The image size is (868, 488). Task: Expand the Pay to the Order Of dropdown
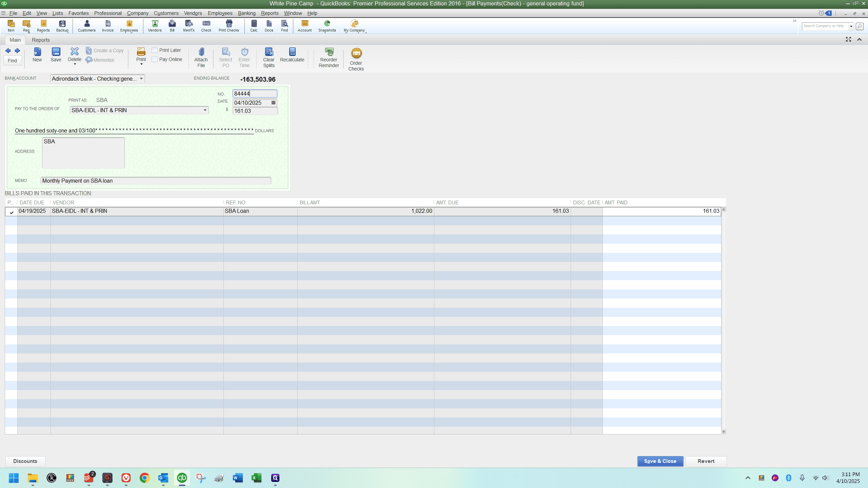205,110
